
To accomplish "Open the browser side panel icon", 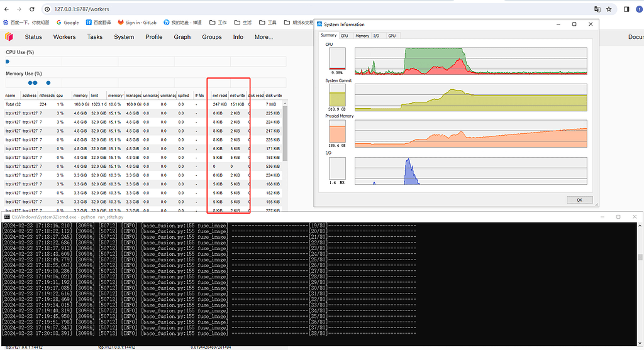I will pos(626,9).
